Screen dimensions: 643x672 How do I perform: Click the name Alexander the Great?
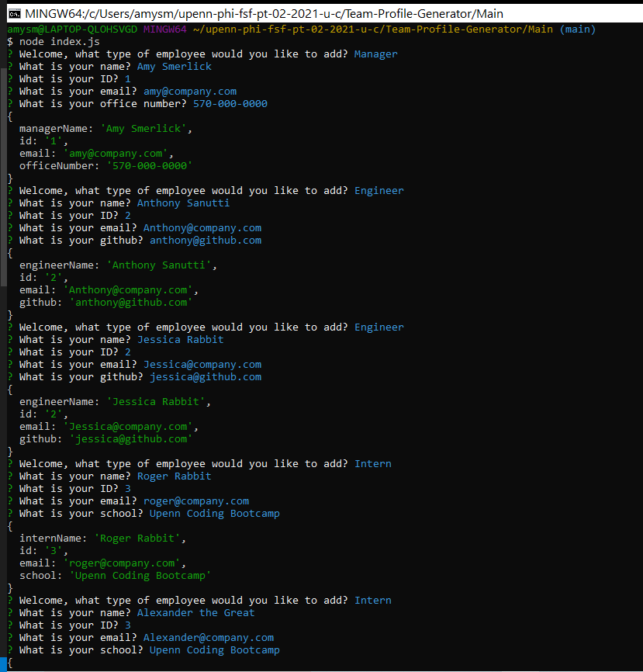coord(195,612)
